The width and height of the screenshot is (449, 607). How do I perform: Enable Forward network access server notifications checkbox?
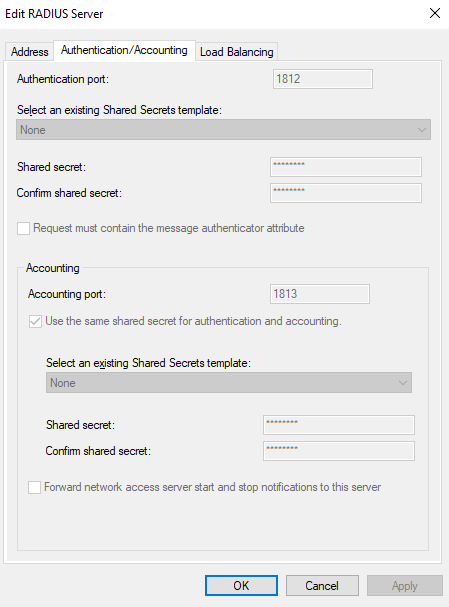pyautogui.click(x=34, y=487)
